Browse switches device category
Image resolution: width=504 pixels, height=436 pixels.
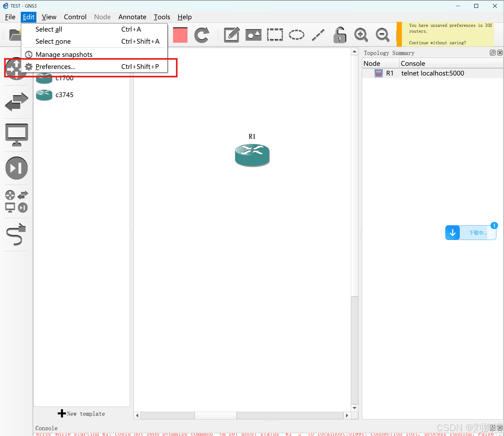(16, 102)
